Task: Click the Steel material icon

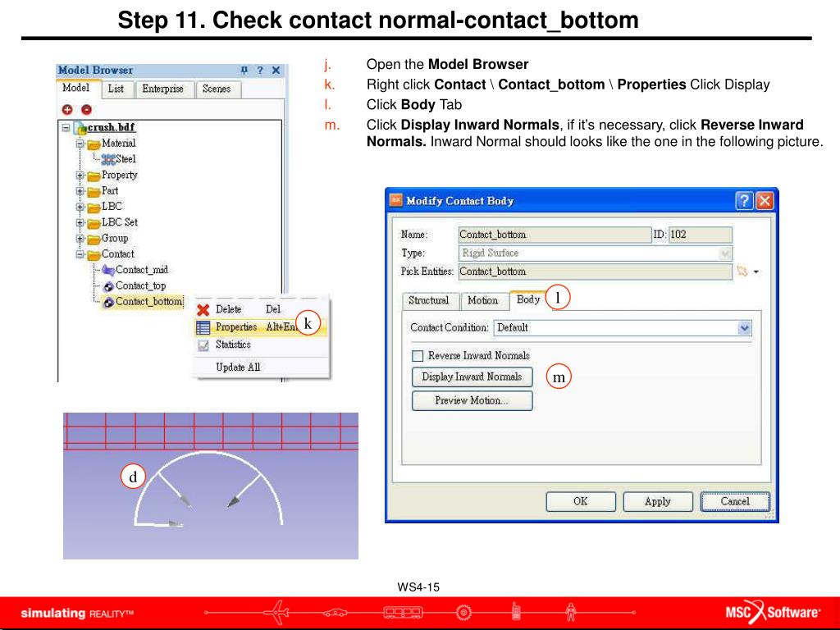Action: (x=108, y=159)
